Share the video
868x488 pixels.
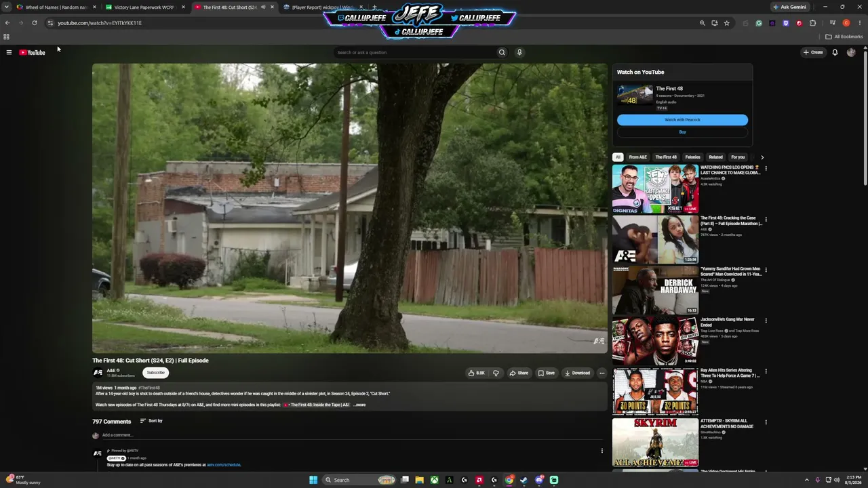click(x=519, y=373)
